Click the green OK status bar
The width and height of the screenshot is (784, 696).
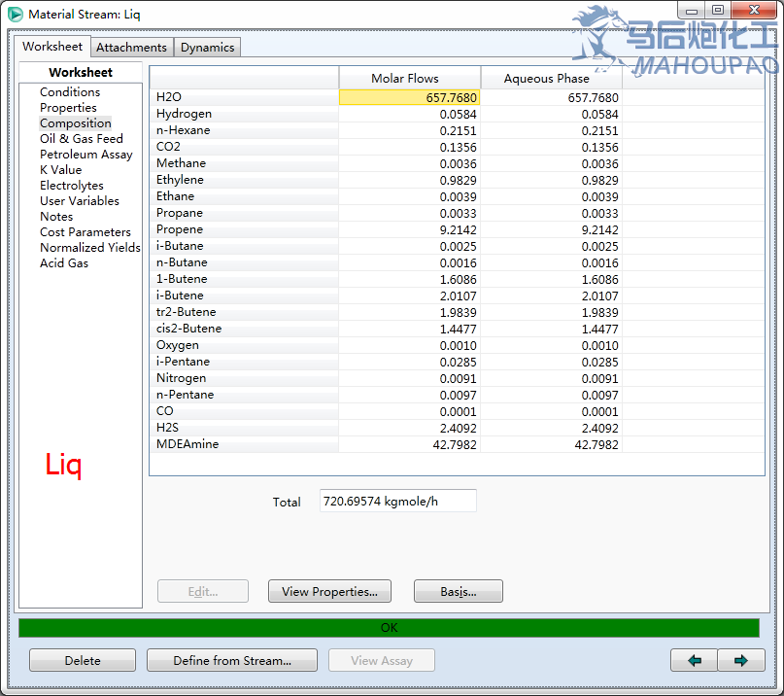(389, 628)
